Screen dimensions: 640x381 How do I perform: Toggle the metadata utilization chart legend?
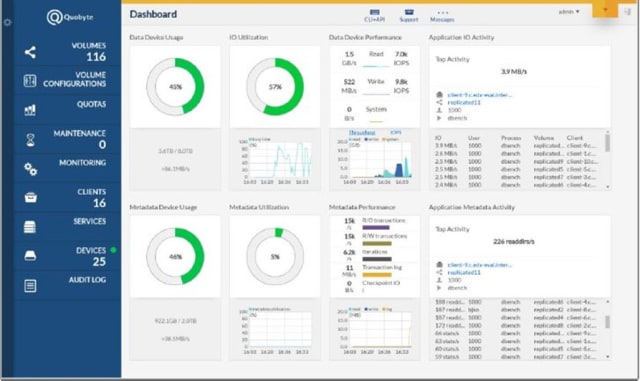269,309
